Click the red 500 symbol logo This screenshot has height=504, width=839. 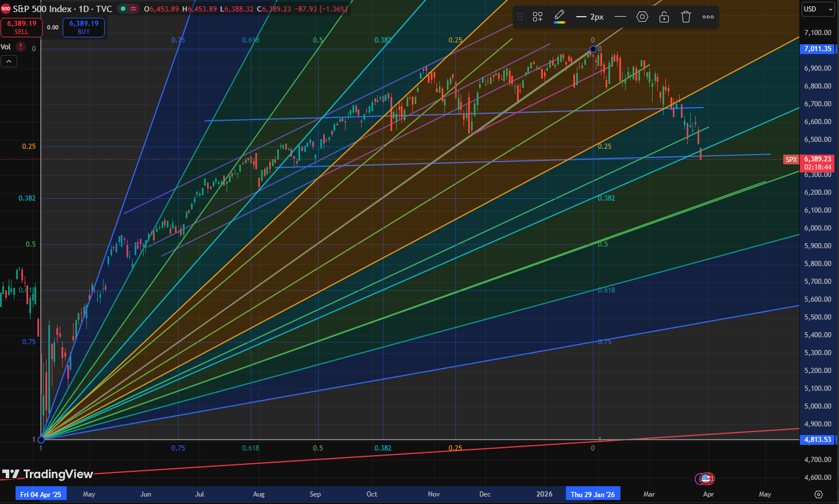(6, 9)
